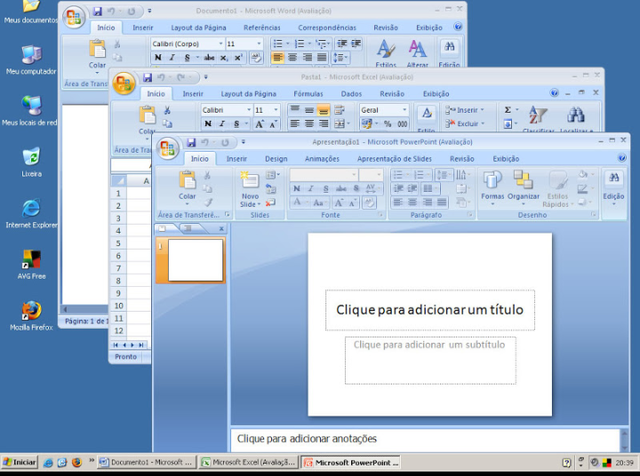Click the PowerPoint help question mark icon
Viewport: 640px width, 476px height.
click(622, 158)
